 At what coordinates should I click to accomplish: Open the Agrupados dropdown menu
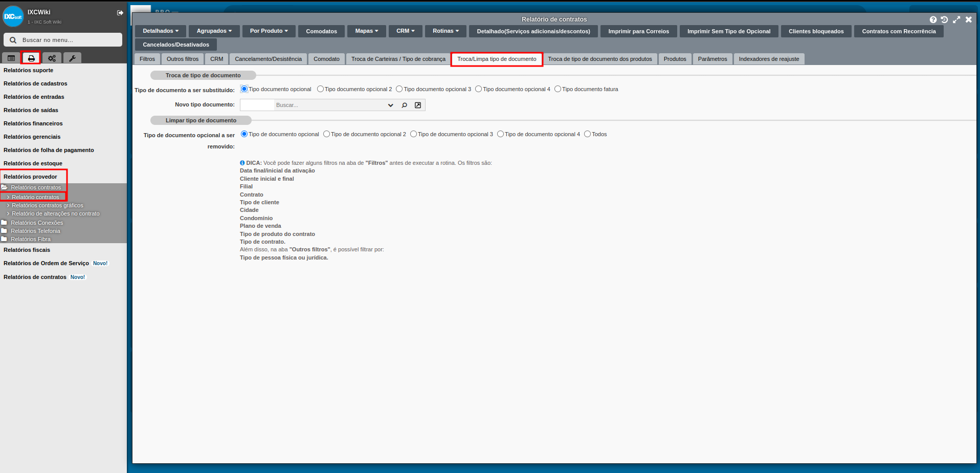coord(214,31)
